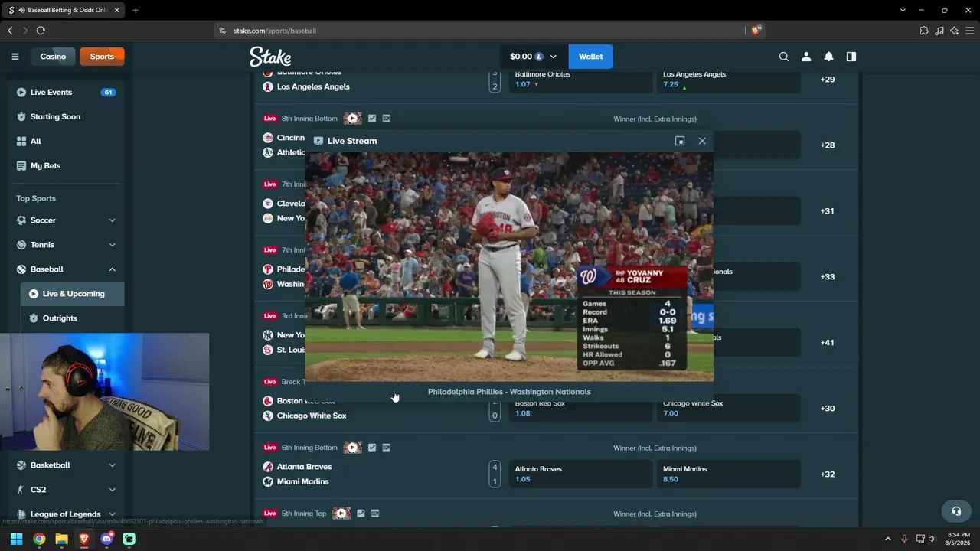
Task: Open the $0.00 balance currency dropdown
Action: (534, 57)
